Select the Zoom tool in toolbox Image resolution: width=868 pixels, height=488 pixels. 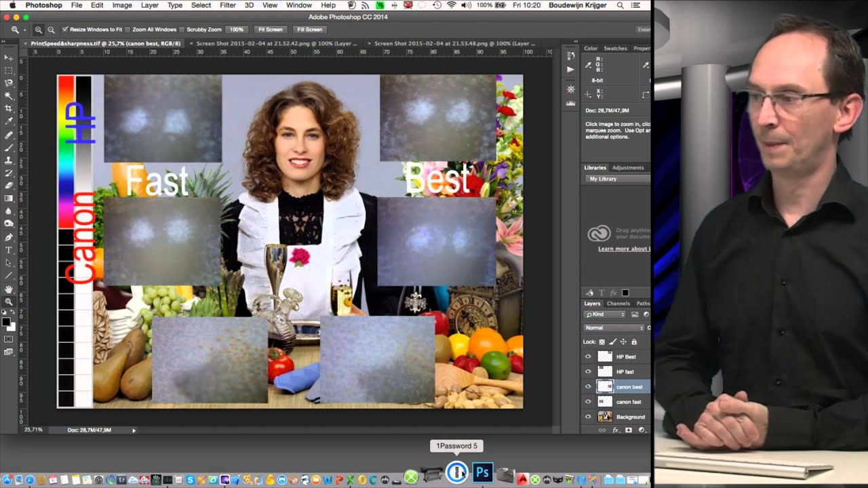(9, 302)
